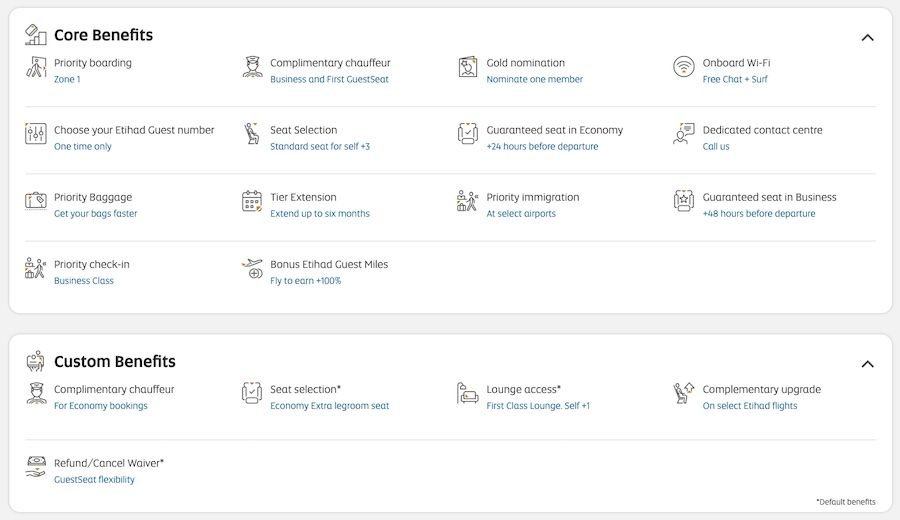Click the Bonus Etihad Guest Miles icon

tap(252, 270)
